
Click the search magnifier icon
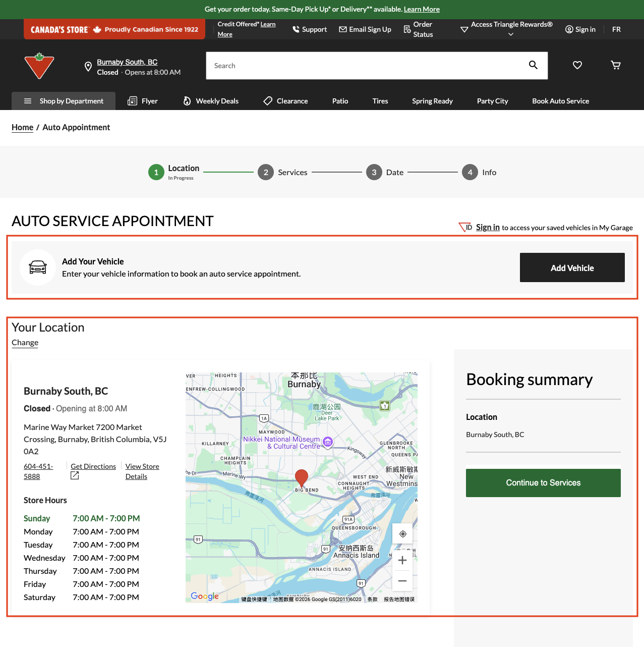[x=533, y=65]
